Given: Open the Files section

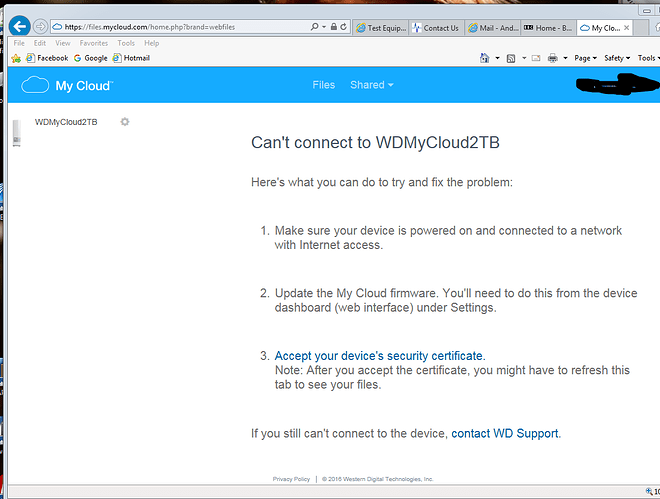Looking at the screenshot, I should click(x=324, y=85).
